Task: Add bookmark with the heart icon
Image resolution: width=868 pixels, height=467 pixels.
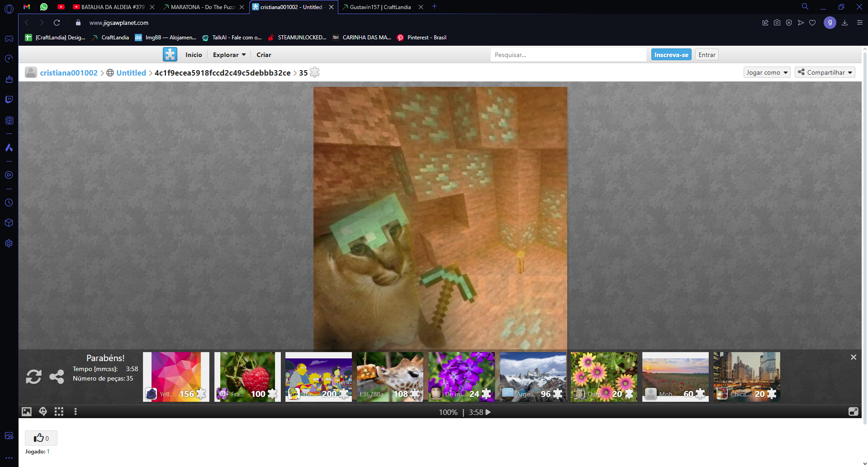Action: 812,23
